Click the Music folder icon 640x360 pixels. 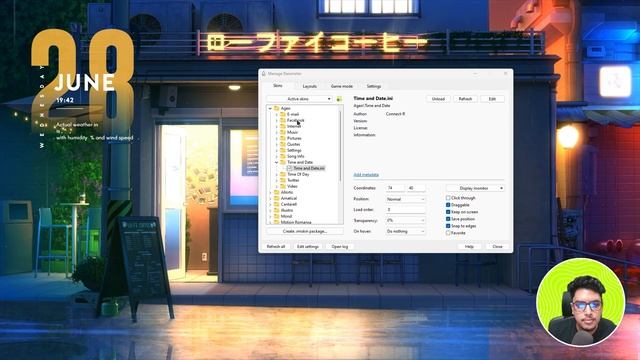(283, 132)
